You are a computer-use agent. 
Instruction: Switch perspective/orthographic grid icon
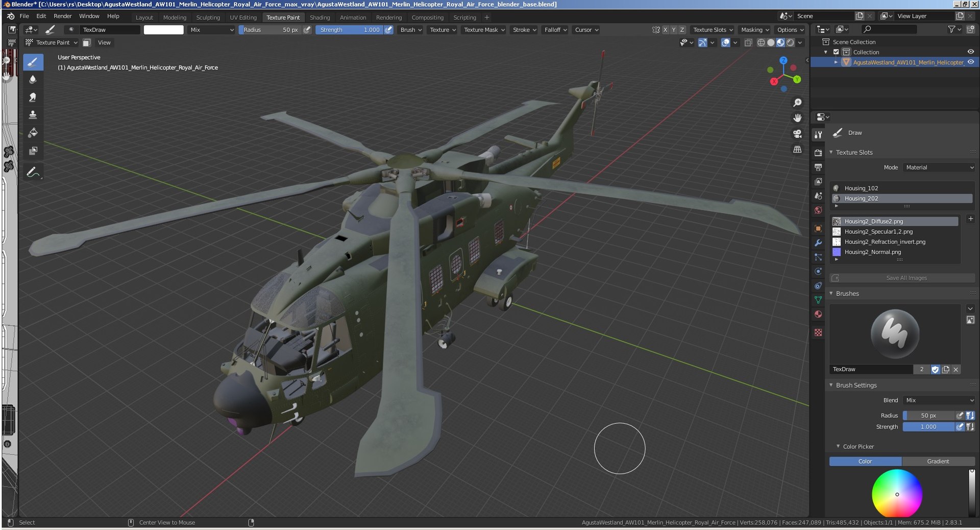pyautogui.click(x=797, y=150)
